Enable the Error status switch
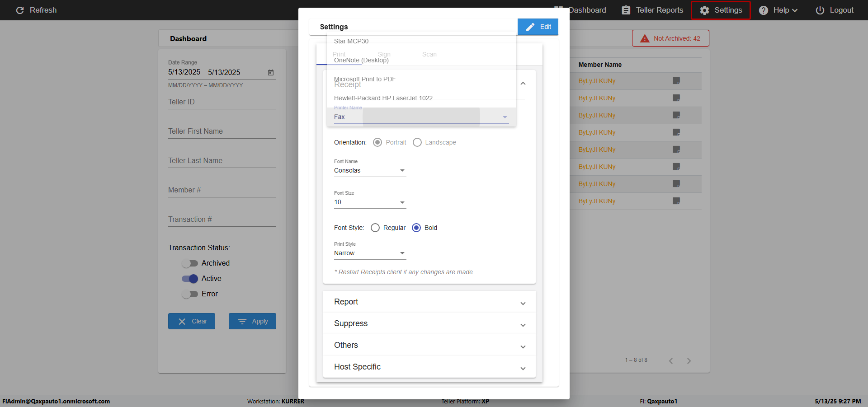This screenshot has width=868, height=407. [190, 294]
